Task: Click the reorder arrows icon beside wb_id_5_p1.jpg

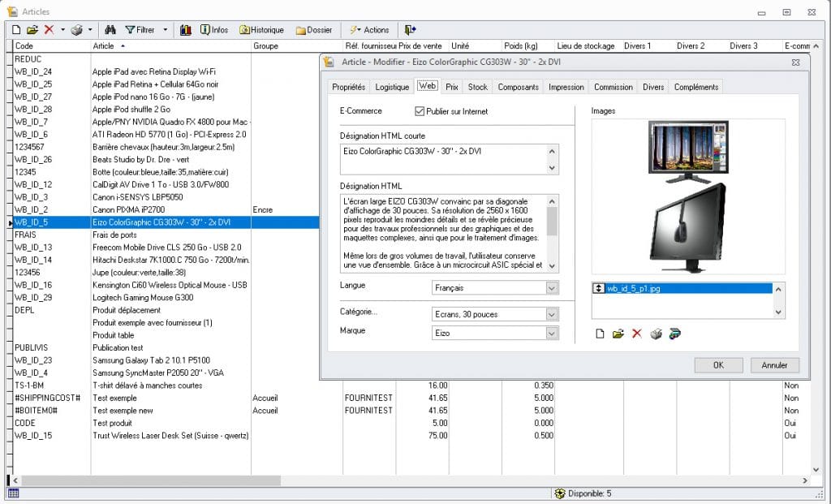Action: (x=599, y=288)
